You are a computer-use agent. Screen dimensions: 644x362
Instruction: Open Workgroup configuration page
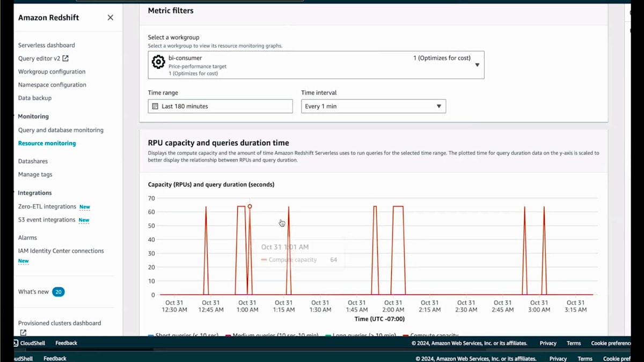pos(52,71)
